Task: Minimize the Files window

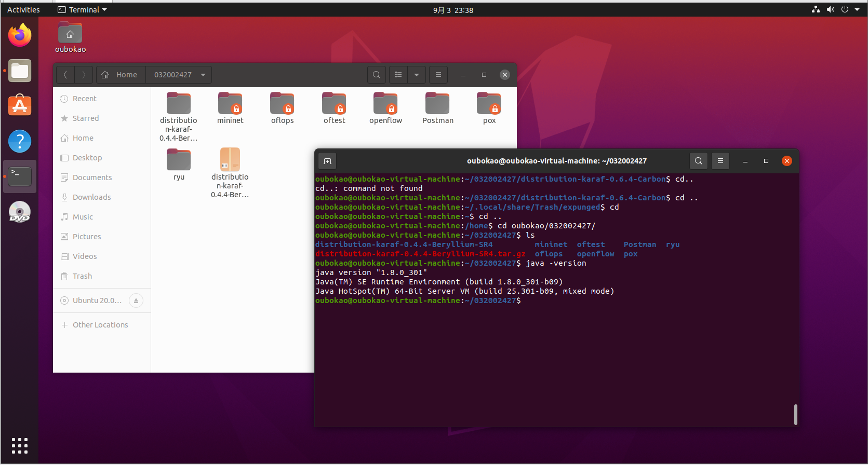Action: tap(463, 75)
